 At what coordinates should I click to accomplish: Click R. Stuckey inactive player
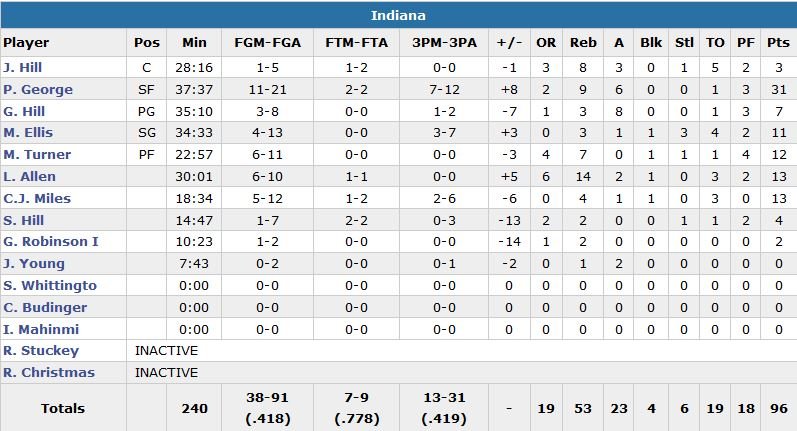pos(41,351)
